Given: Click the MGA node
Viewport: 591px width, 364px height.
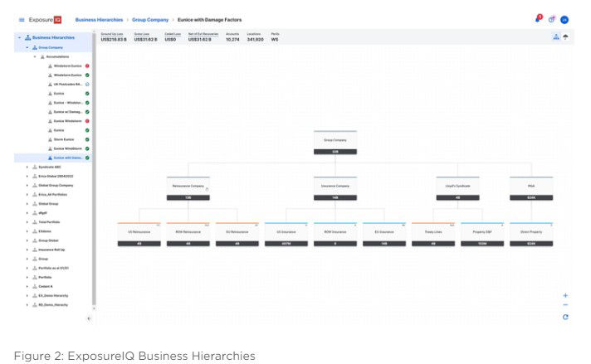Looking at the screenshot, I should pos(531,188).
